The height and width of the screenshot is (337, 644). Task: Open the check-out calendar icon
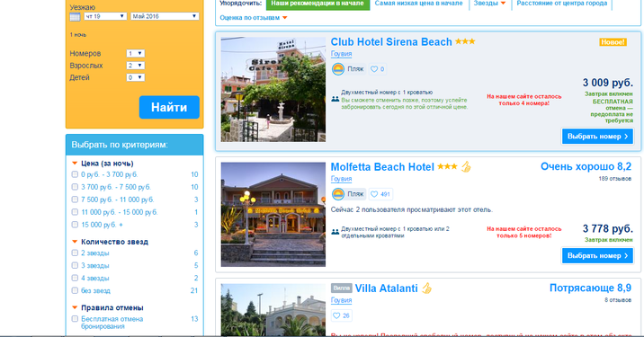[75, 16]
